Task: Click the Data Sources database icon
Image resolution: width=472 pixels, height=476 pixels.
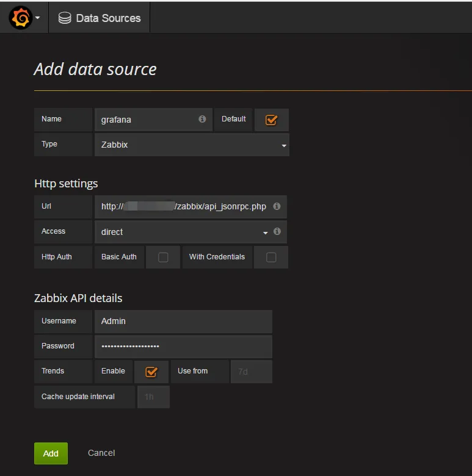Action: tap(65, 18)
